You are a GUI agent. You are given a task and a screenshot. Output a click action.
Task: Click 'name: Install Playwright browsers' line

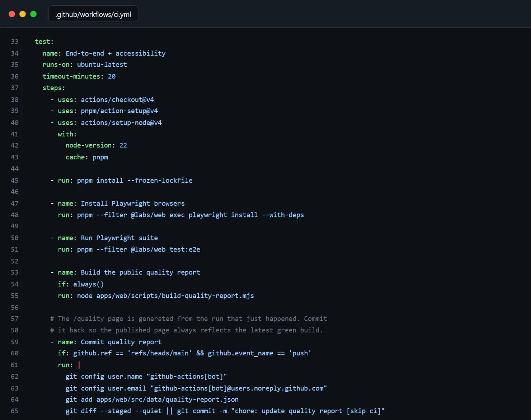(x=121, y=203)
